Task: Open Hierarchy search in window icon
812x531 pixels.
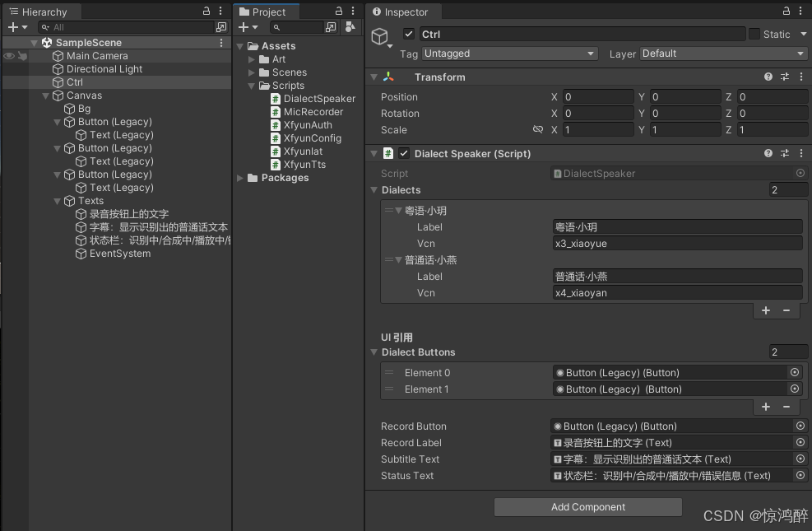Action: (x=221, y=27)
